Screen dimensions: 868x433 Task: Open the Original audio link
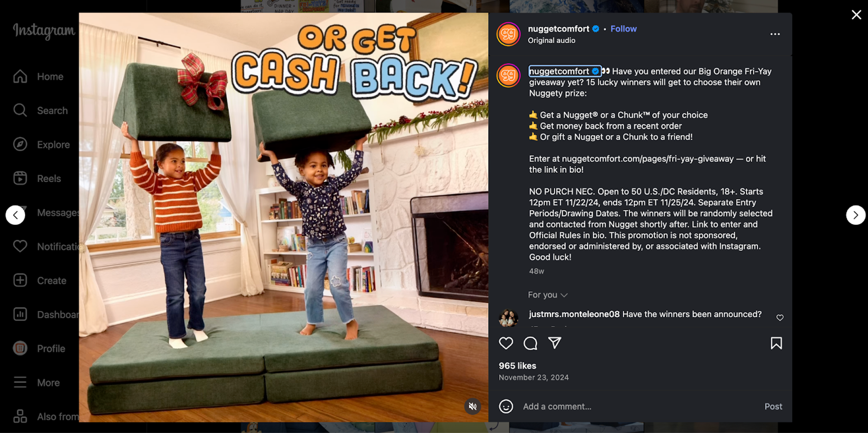pos(551,40)
